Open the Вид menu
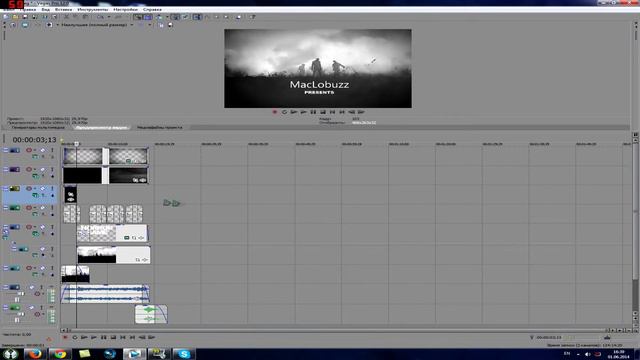Image resolution: width=640 pixels, height=360 pixels. [46, 9]
